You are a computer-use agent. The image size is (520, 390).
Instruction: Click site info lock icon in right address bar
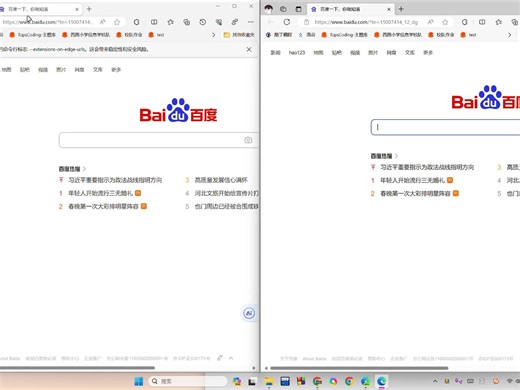point(306,22)
